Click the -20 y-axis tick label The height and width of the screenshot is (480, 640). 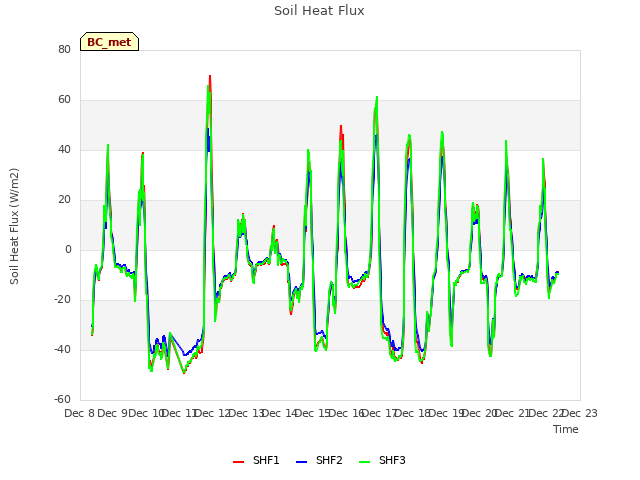62,300
